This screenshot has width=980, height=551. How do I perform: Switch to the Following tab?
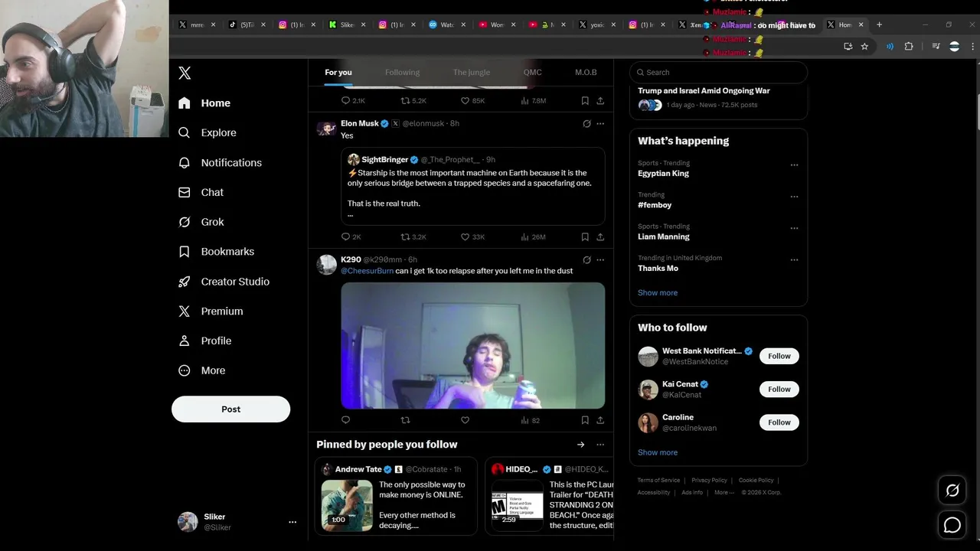(402, 73)
